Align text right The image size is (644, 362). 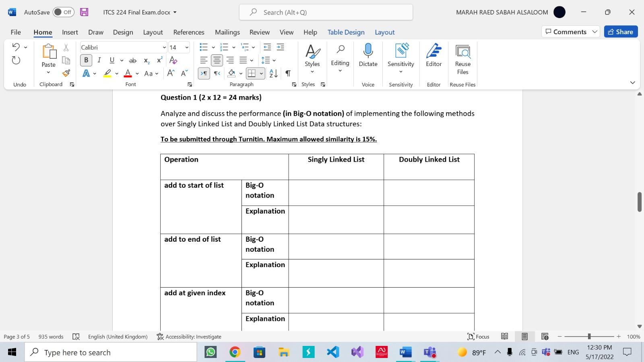pos(230,60)
